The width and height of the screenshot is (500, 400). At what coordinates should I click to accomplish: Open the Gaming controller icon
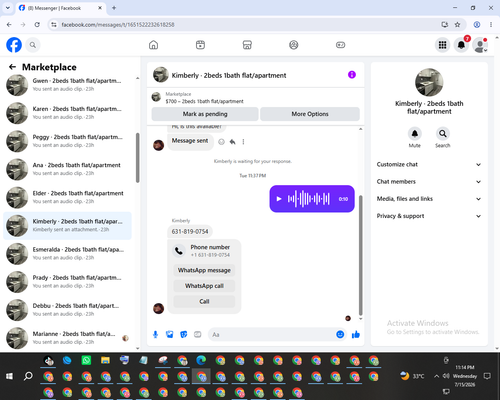point(340,45)
